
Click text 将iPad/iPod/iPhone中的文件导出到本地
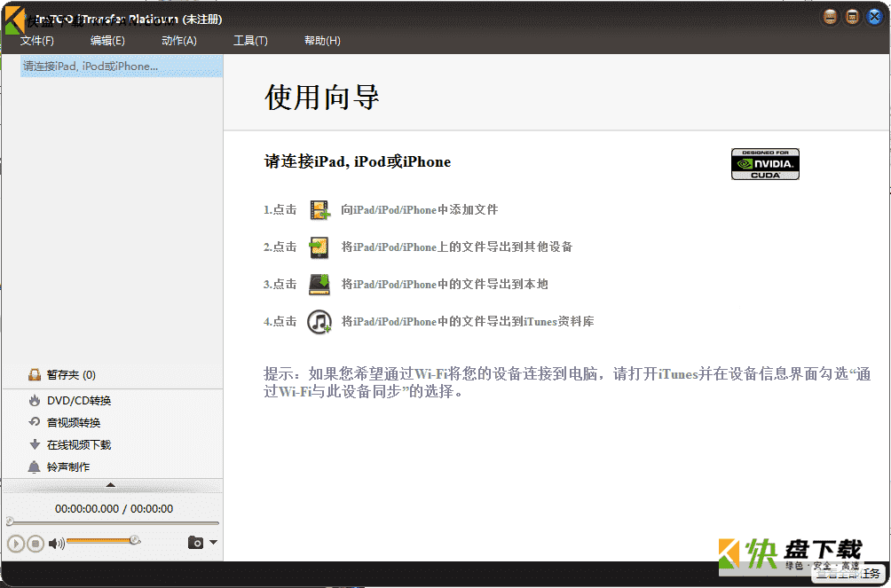445,284
